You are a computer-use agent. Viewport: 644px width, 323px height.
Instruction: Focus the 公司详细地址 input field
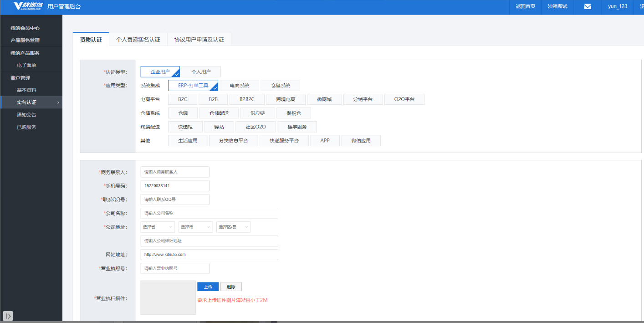point(209,241)
